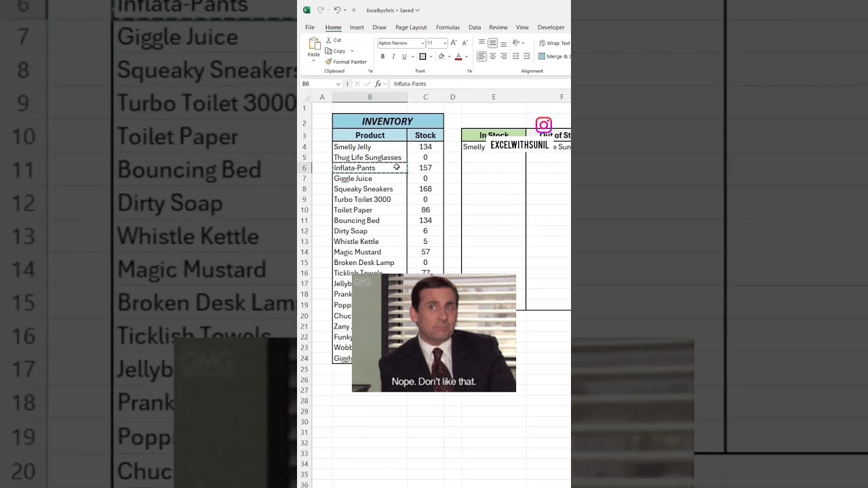
Task: Click the Cancel X in formula bar
Action: click(357, 84)
